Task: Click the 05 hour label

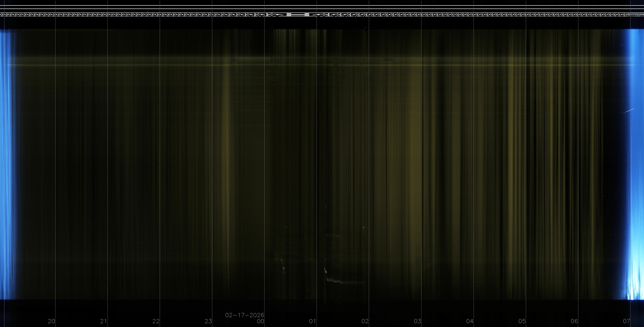Action: click(522, 321)
